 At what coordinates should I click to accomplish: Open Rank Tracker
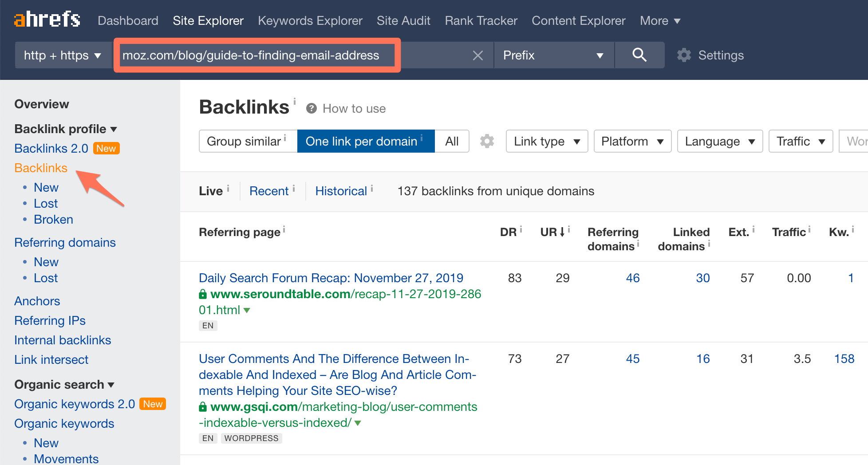point(481,20)
